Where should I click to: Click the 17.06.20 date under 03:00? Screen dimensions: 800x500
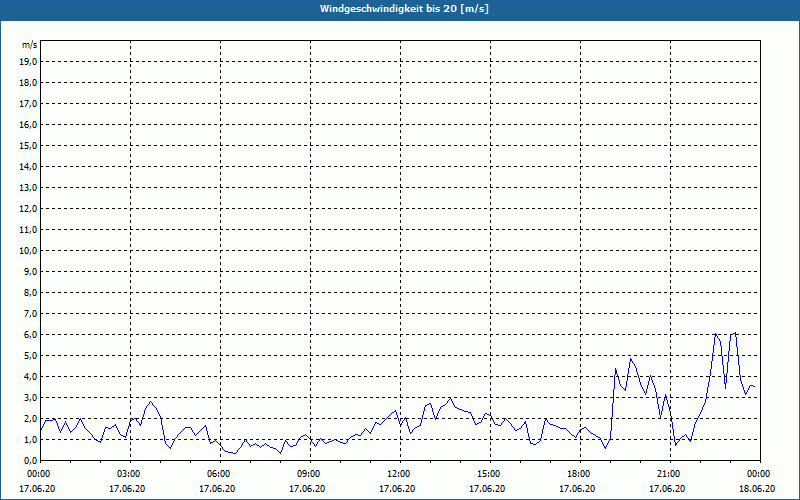(x=127, y=489)
